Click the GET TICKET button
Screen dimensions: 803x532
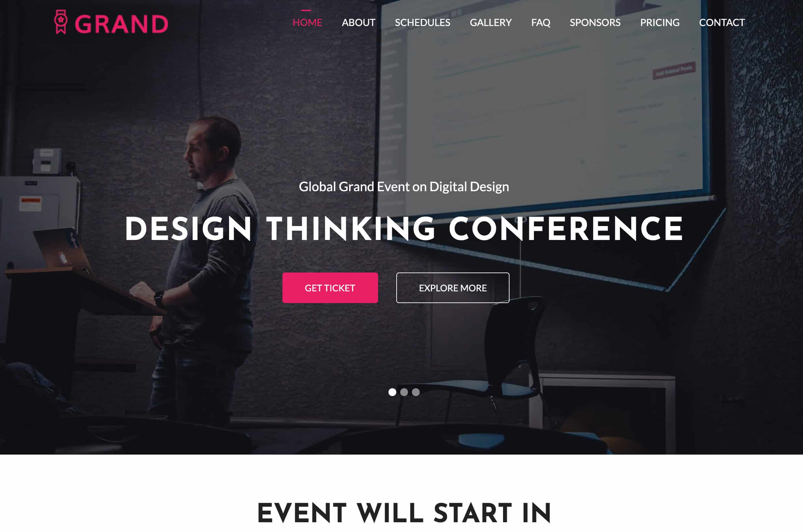[330, 288]
